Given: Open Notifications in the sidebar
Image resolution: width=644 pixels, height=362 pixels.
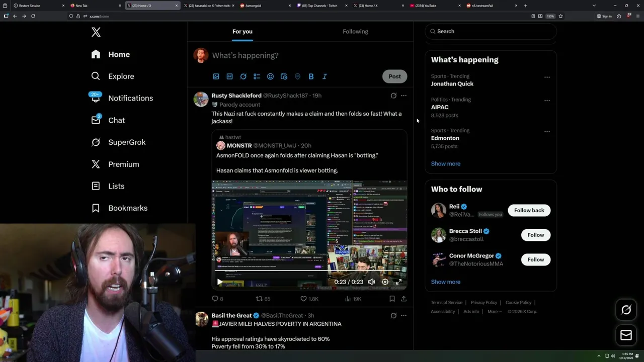Looking at the screenshot, I should [122, 98].
